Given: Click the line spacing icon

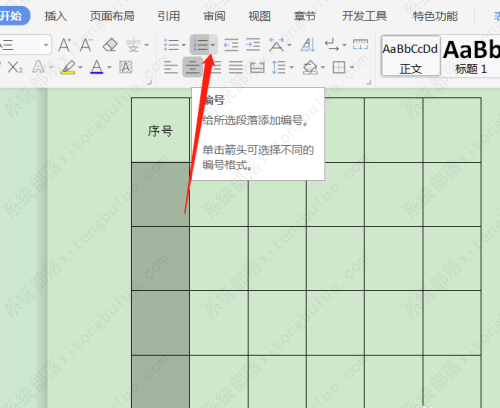Looking at the screenshot, I should (x=279, y=67).
